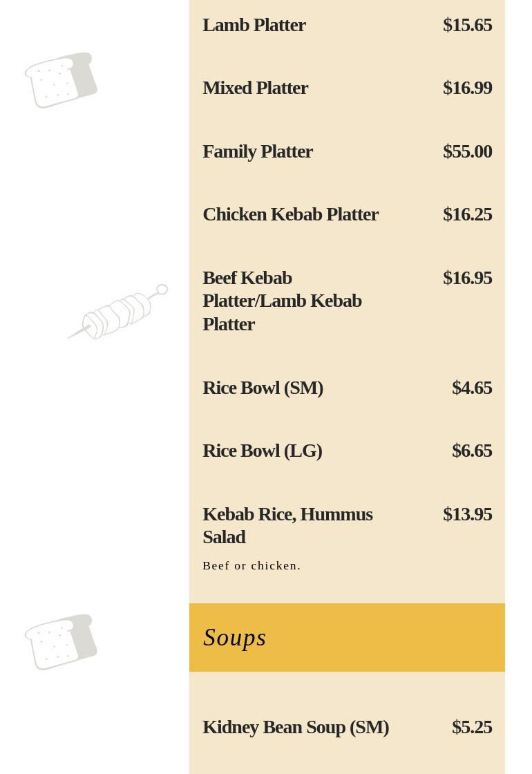The height and width of the screenshot is (774, 532).
Task: Click the $4.65 Rice Bowl price
Action: click(x=472, y=388)
